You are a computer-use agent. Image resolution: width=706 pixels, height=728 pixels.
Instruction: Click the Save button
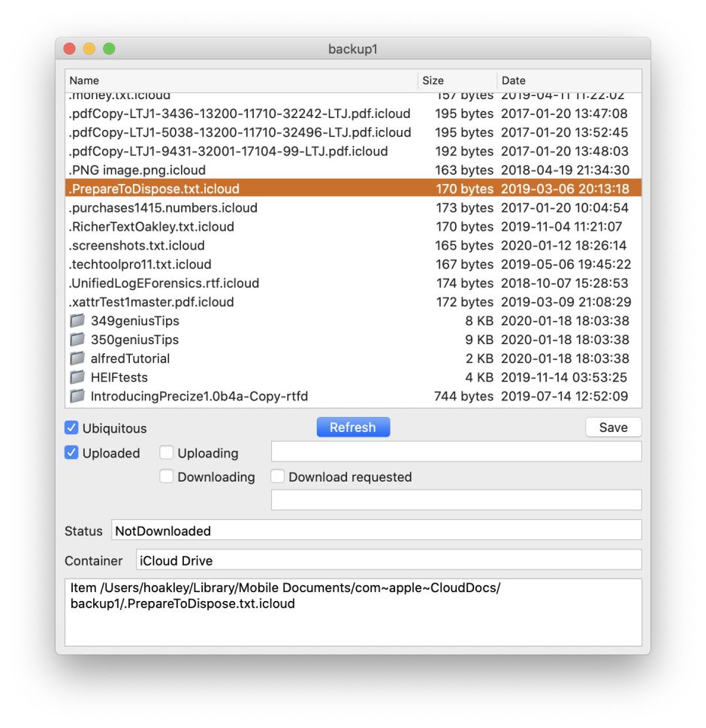click(x=613, y=427)
